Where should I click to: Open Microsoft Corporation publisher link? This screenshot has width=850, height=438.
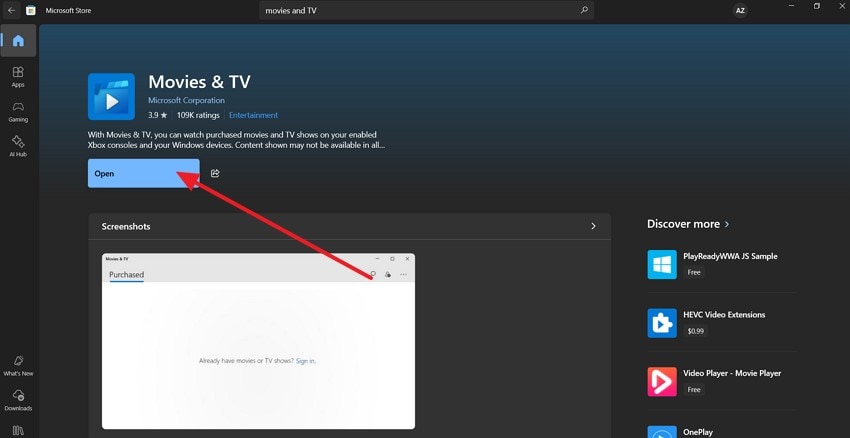pyautogui.click(x=186, y=100)
